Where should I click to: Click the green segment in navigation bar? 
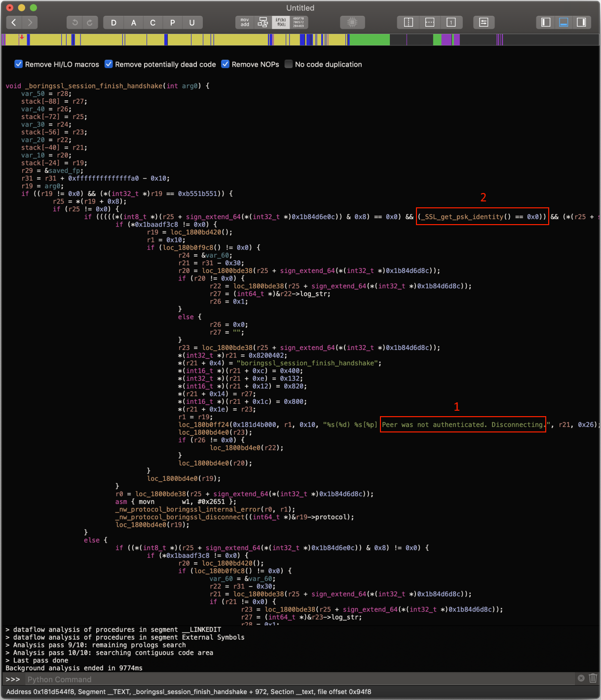[x=370, y=39]
